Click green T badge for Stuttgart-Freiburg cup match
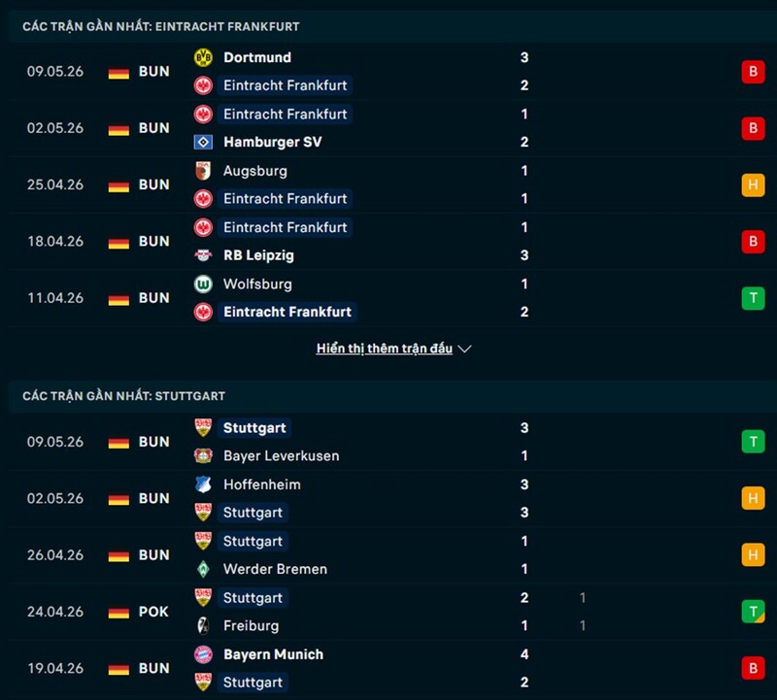Image resolution: width=777 pixels, height=700 pixels. (753, 612)
